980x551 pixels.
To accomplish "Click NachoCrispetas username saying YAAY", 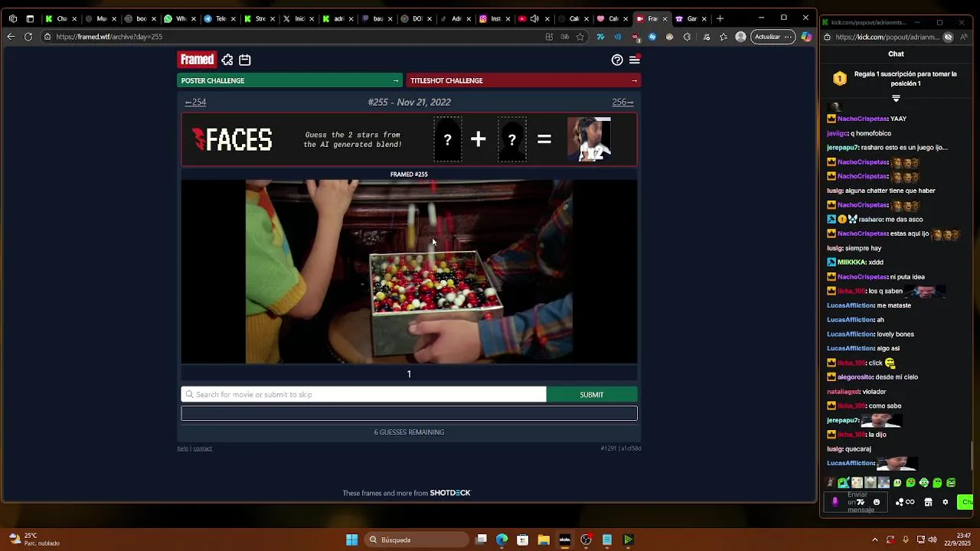I will 862,119.
